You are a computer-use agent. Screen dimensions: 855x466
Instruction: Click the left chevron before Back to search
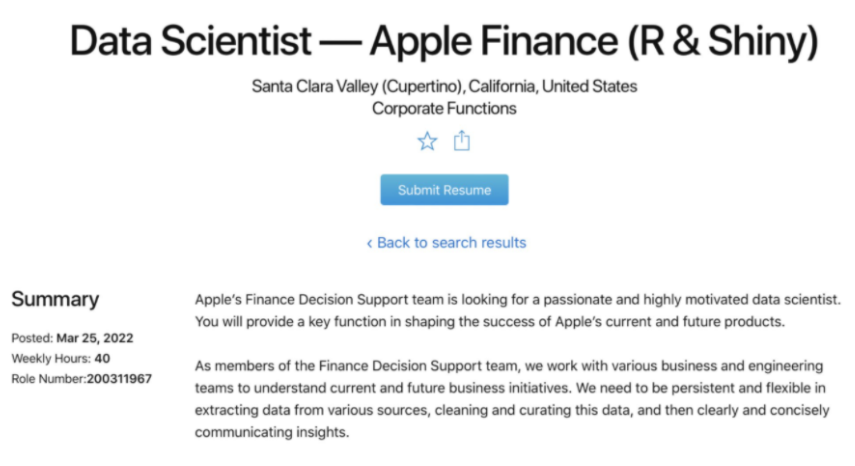coord(369,243)
